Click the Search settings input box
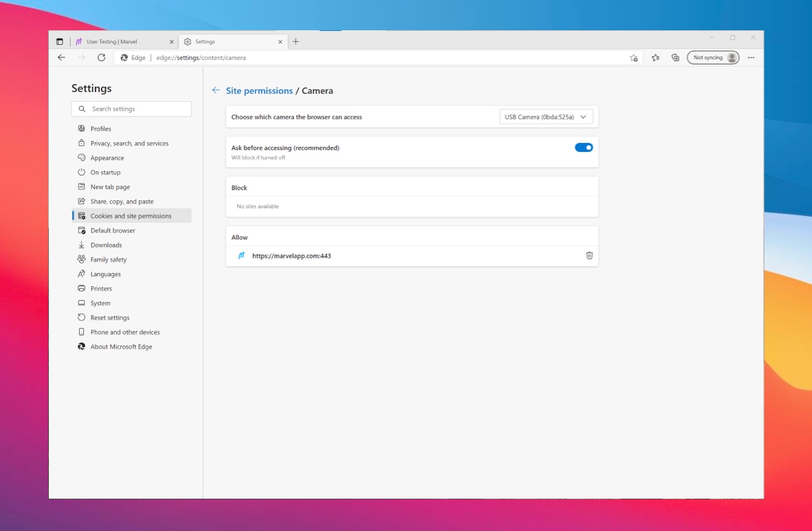Viewport: 812px width, 531px height. pyautogui.click(x=131, y=109)
